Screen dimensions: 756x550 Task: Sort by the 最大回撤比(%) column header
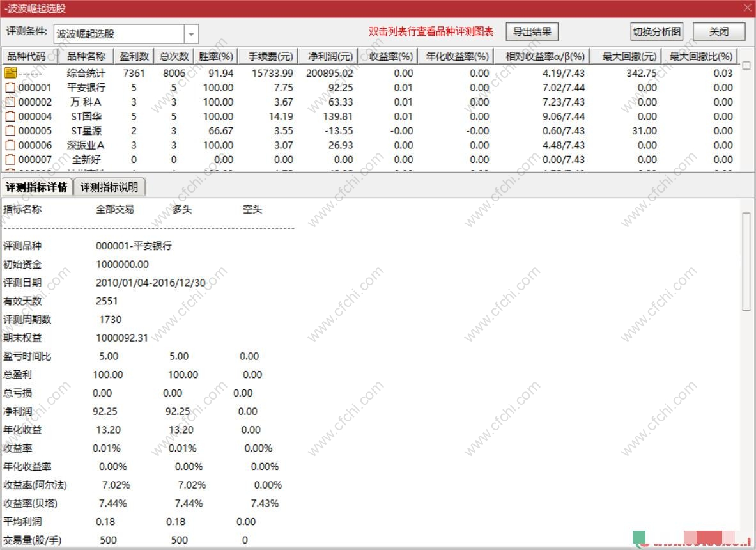point(700,56)
